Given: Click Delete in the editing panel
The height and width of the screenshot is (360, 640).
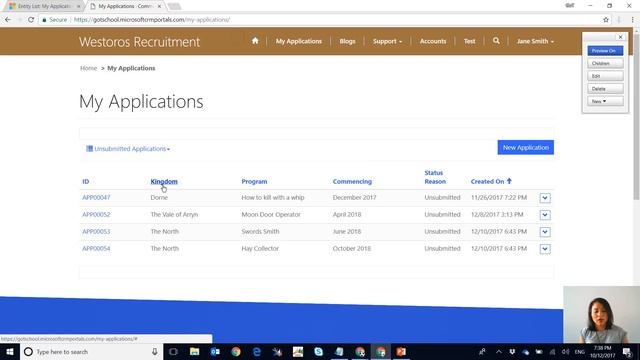Looking at the screenshot, I should [x=605, y=89].
